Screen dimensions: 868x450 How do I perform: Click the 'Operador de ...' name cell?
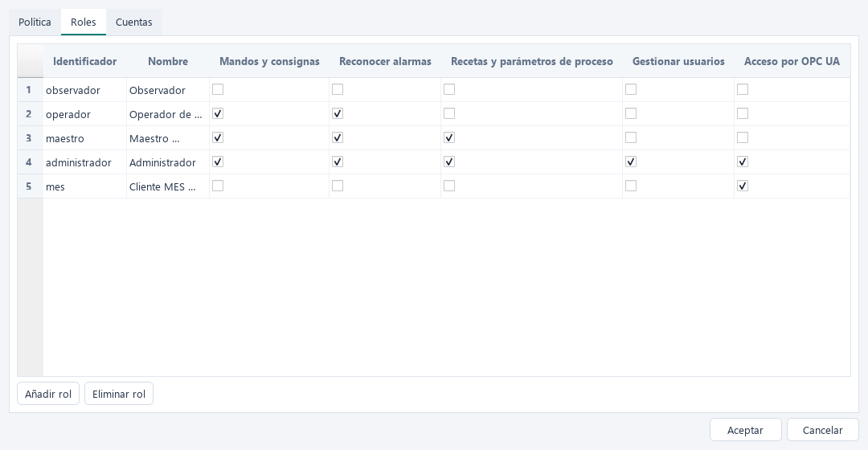[x=168, y=114]
